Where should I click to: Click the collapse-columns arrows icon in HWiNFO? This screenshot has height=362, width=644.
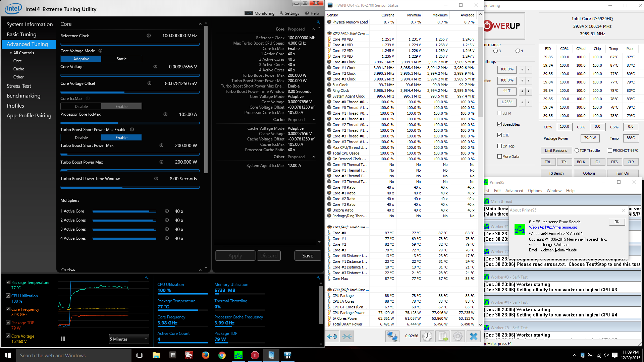[x=347, y=336]
